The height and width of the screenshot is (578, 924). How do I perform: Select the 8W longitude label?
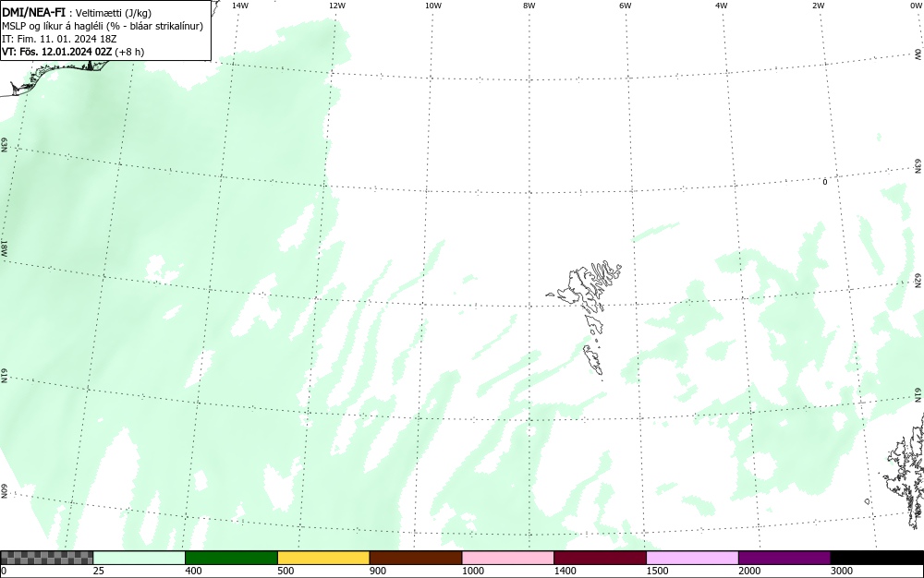coord(529,6)
